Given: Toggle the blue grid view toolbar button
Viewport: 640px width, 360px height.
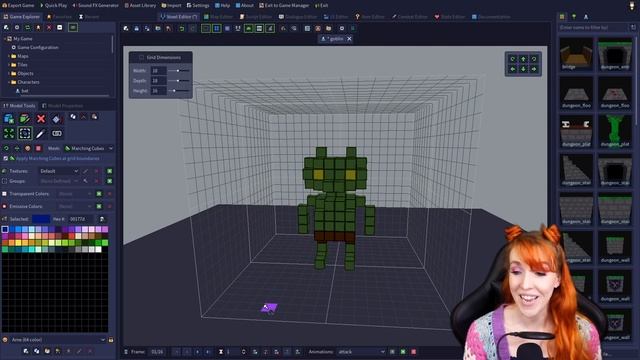Looking at the screenshot, I should pos(216,28).
